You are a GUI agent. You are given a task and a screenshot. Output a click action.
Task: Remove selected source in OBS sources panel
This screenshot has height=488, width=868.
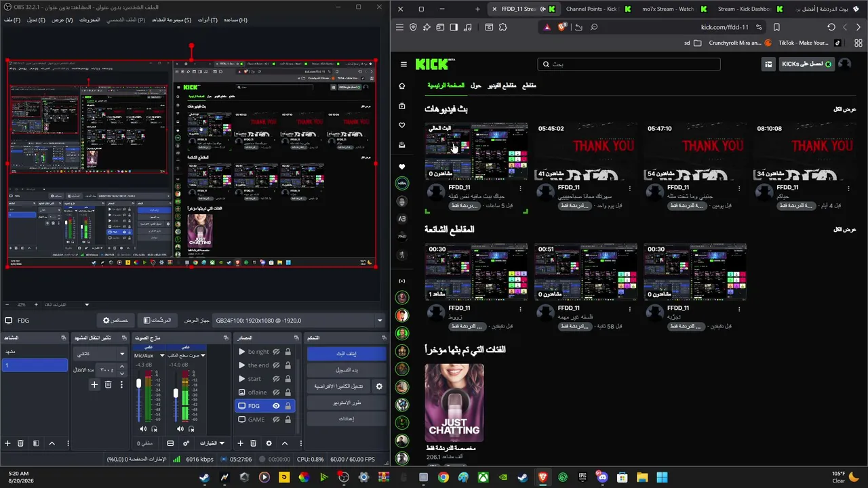[254, 443]
